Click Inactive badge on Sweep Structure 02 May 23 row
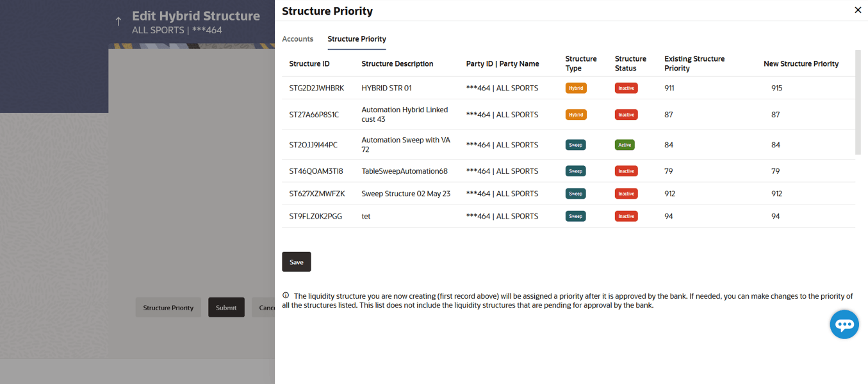This screenshot has height=384, width=868. (x=626, y=194)
